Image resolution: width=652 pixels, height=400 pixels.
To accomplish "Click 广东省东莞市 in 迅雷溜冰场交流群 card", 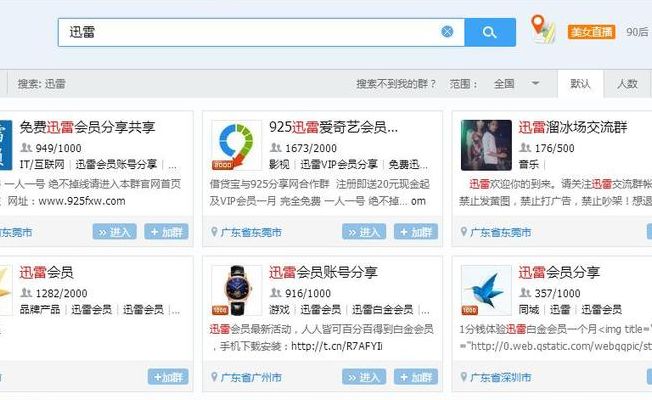I will [x=501, y=232].
